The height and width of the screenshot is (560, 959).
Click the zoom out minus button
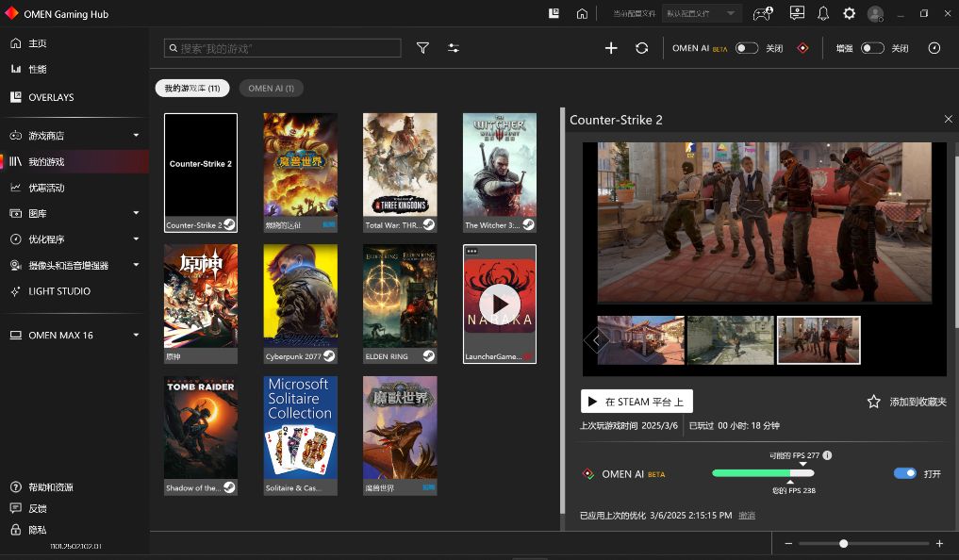click(x=788, y=543)
